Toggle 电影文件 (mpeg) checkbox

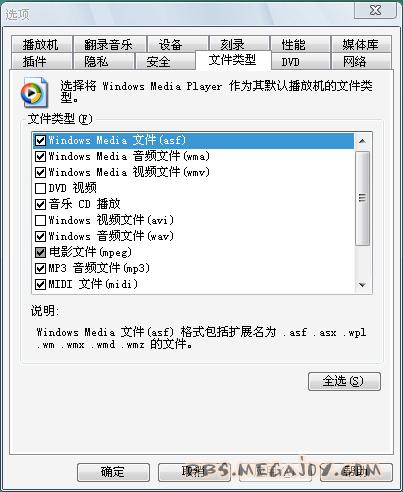point(40,252)
